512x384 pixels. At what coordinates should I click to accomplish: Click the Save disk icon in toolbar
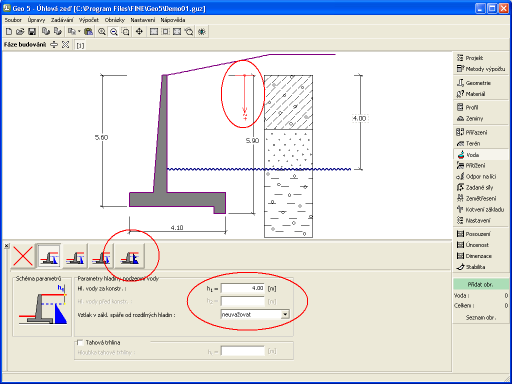tap(32, 32)
